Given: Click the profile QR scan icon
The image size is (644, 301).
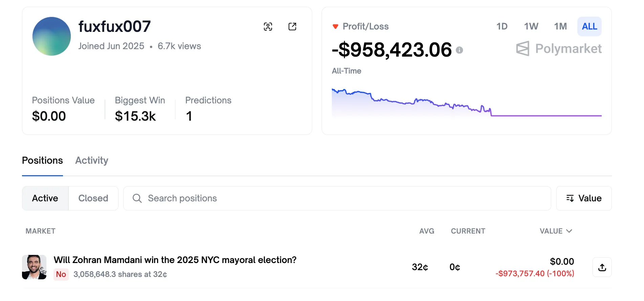Looking at the screenshot, I should click(x=267, y=26).
